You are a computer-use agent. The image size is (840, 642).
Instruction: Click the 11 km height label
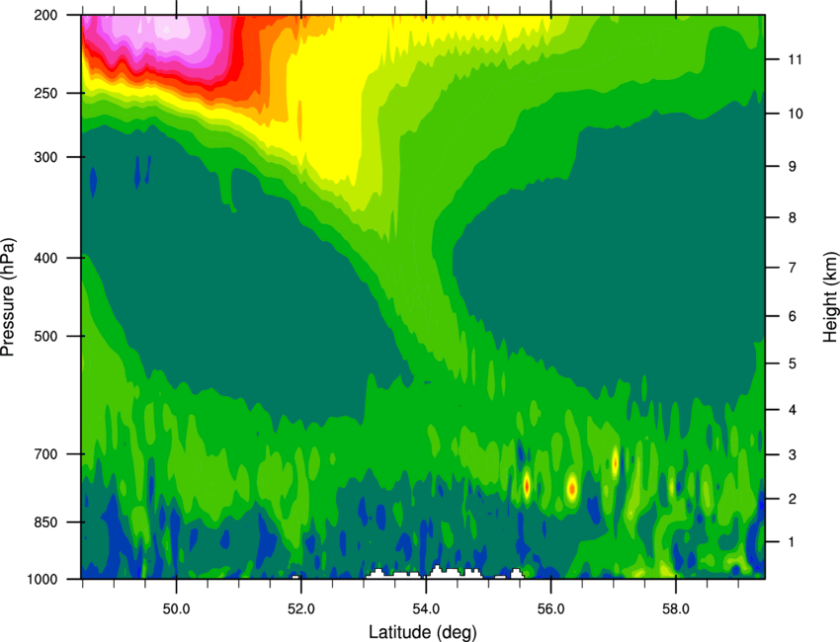pos(795,59)
